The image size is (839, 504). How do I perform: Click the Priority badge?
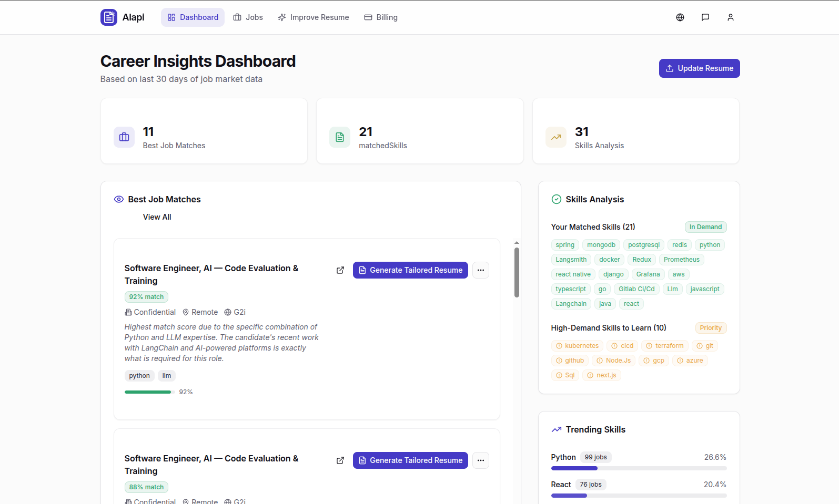[x=711, y=328]
